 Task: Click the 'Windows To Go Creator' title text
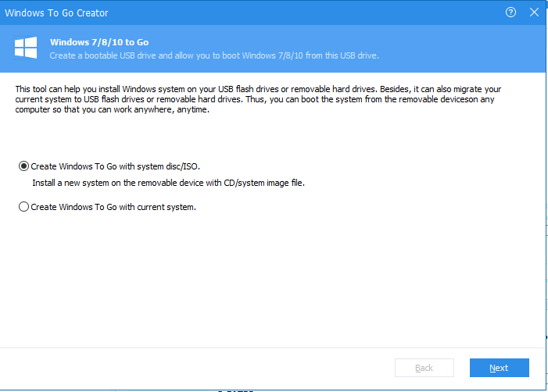point(56,13)
